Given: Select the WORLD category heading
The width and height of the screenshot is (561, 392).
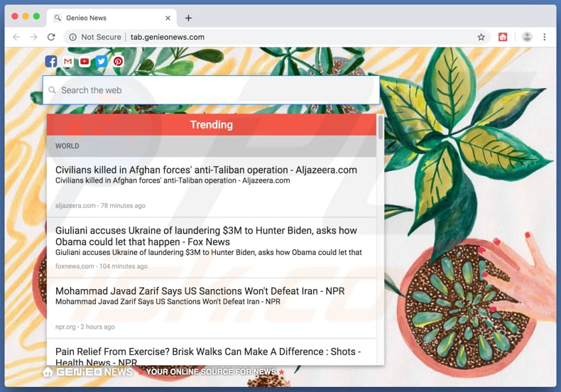Looking at the screenshot, I should tap(67, 146).
